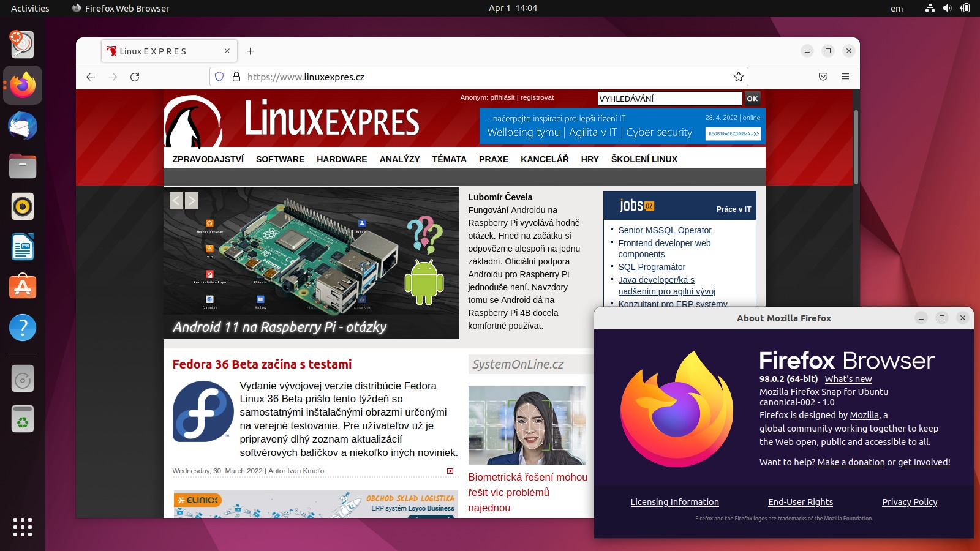Open Licensing Information link
This screenshot has height=551, width=980.
(674, 502)
